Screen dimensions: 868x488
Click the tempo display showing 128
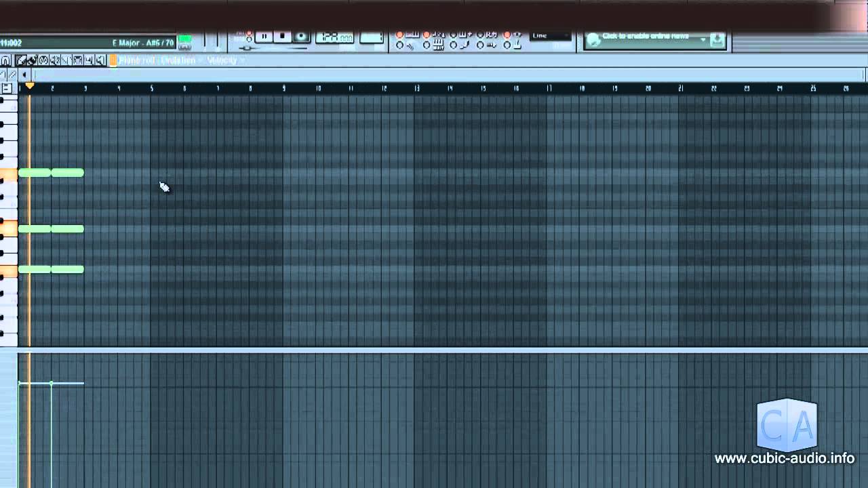(x=335, y=37)
